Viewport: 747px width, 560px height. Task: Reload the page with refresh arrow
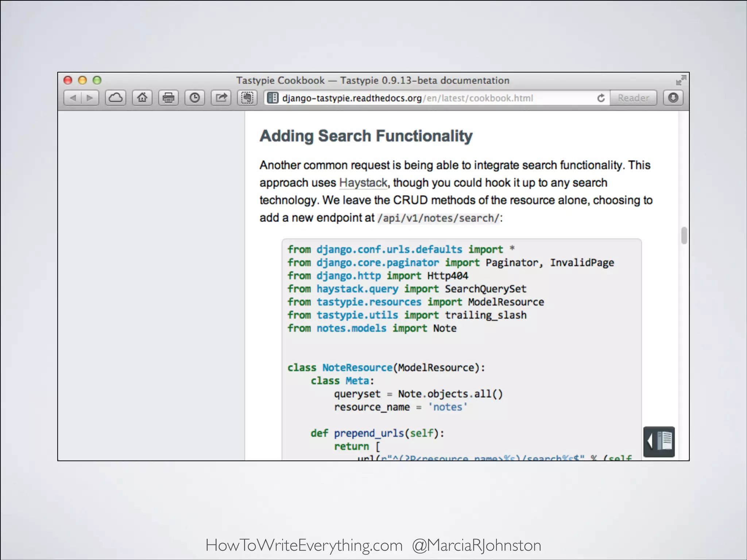tap(601, 98)
